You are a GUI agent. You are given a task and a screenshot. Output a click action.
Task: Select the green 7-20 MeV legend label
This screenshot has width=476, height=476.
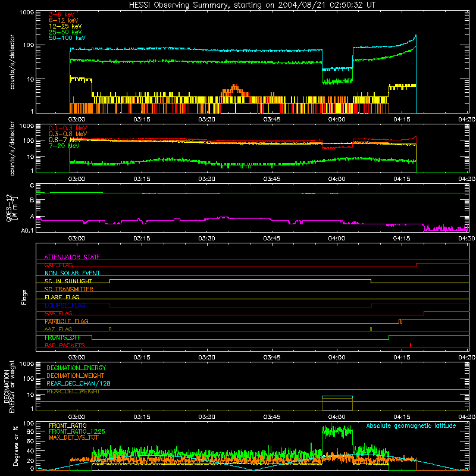coord(64,146)
